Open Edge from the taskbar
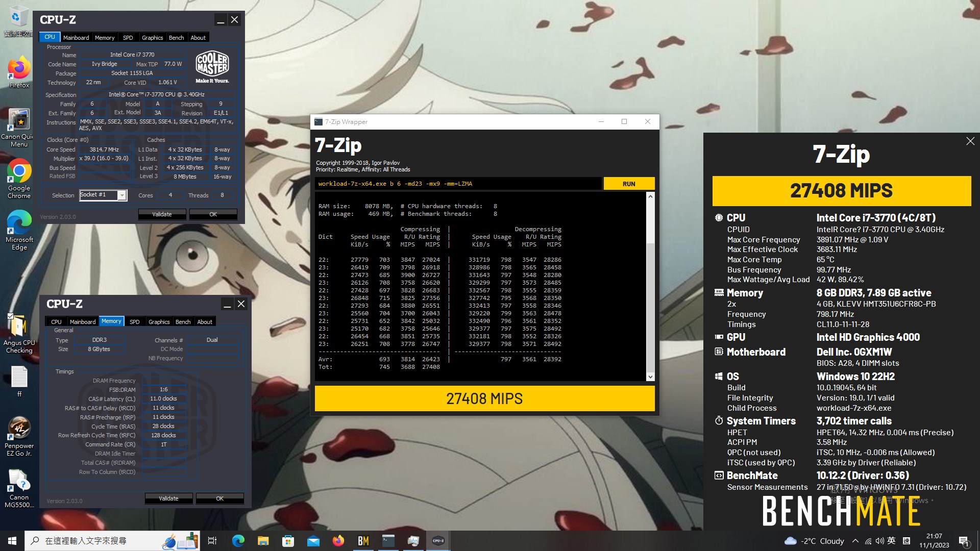Viewport: 980px width, 551px height. (x=238, y=541)
